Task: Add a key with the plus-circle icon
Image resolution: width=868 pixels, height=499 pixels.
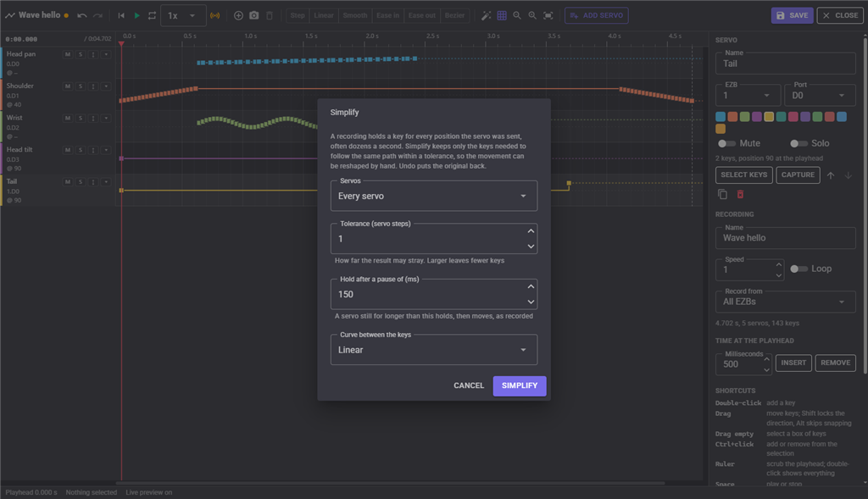Action: coord(238,15)
